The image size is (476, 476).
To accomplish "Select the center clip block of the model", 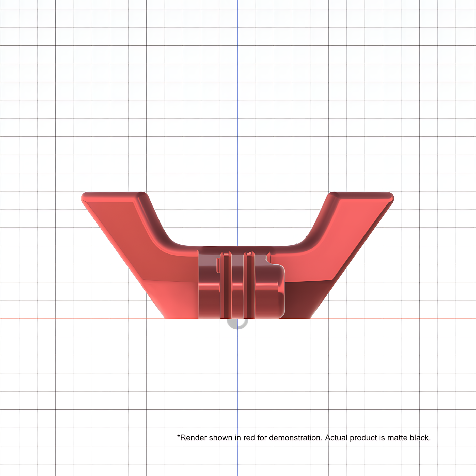I will click(x=241, y=284).
